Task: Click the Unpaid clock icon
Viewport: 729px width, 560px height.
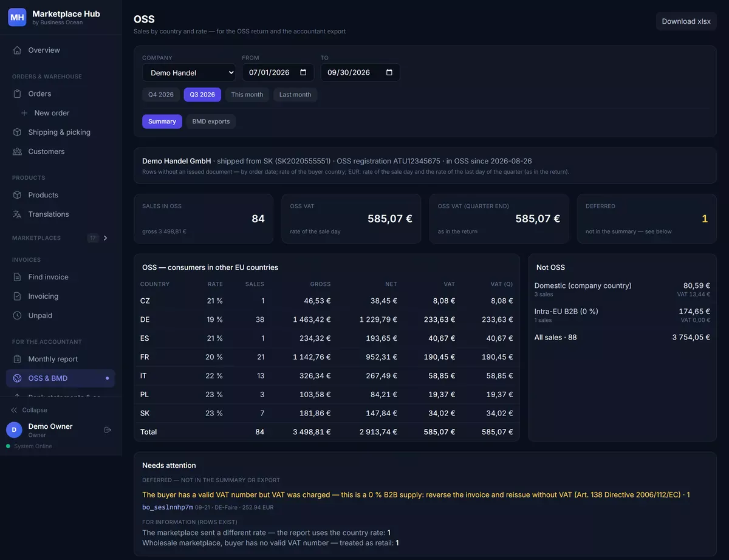Action: (x=17, y=316)
